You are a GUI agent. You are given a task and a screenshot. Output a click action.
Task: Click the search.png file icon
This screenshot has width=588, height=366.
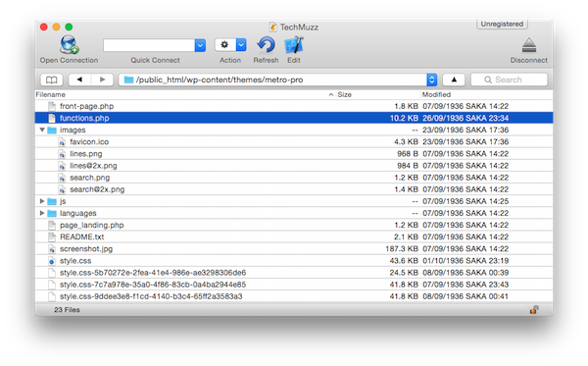tap(62, 178)
